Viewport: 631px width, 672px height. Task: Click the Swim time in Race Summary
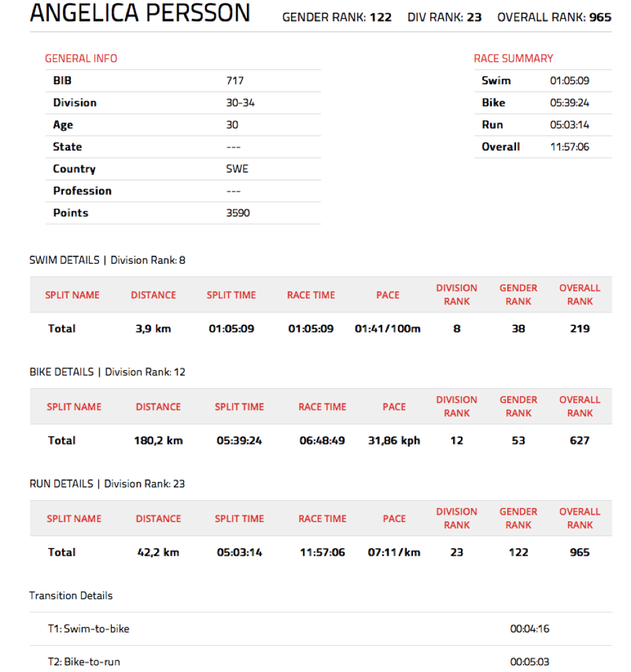pos(569,81)
